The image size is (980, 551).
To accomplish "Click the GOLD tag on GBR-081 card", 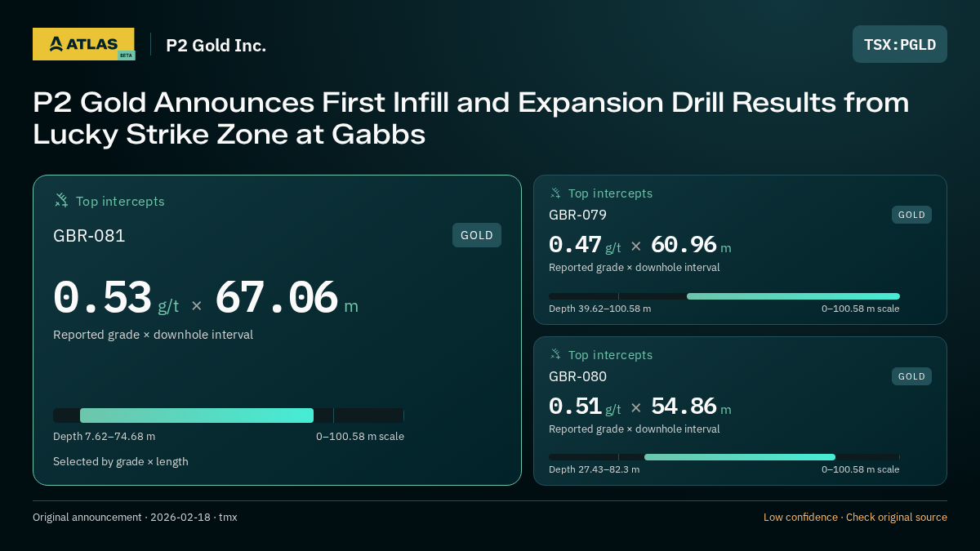I will (x=477, y=235).
